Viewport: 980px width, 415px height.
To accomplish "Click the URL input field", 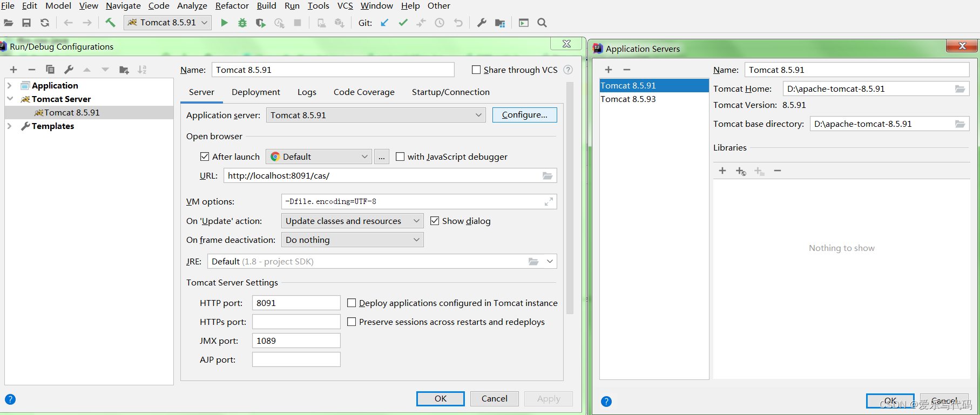I will point(390,175).
